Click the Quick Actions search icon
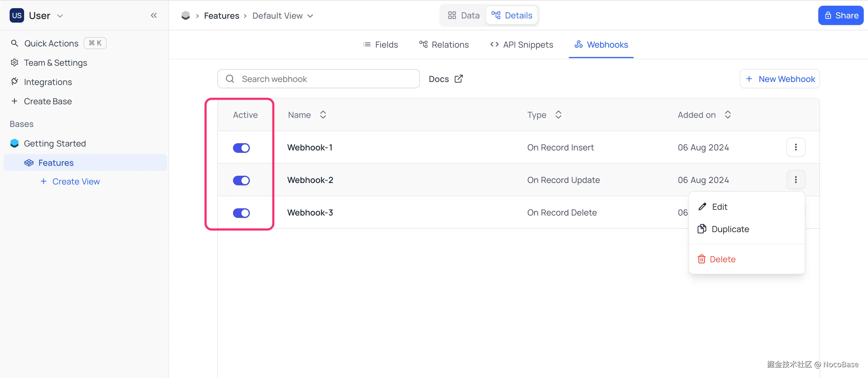The height and width of the screenshot is (378, 868). (x=14, y=43)
